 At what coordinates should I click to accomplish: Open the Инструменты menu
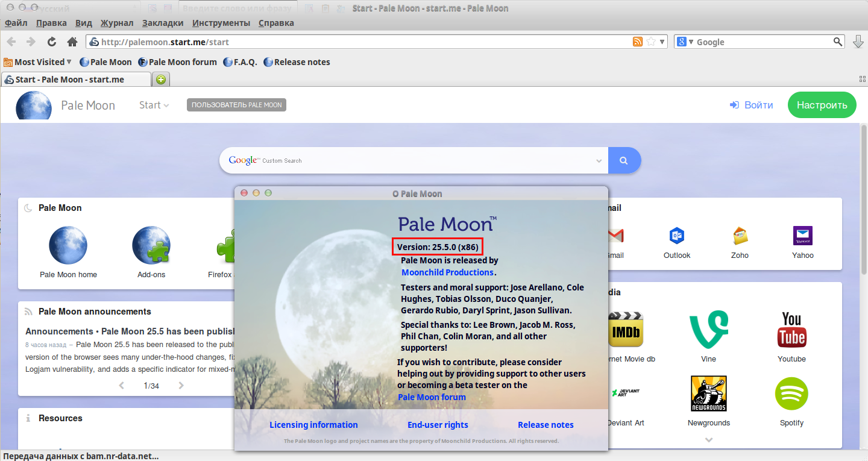point(221,23)
